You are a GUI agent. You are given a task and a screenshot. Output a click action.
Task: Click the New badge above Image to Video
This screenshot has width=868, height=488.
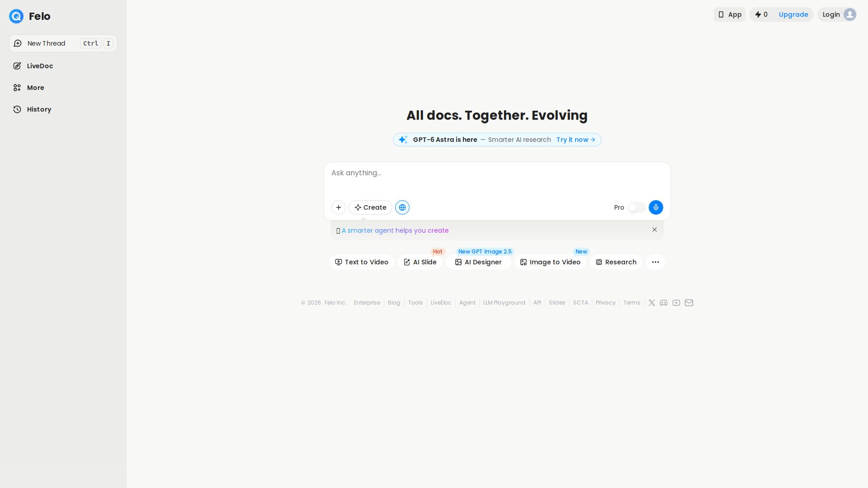pyautogui.click(x=581, y=252)
